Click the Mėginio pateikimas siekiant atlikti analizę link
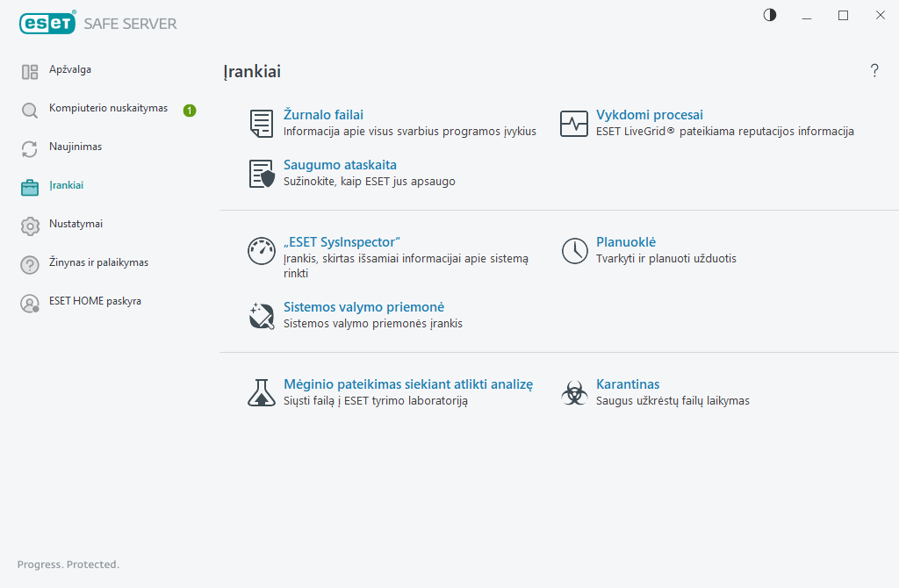This screenshot has width=899, height=588. click(408, 384)
